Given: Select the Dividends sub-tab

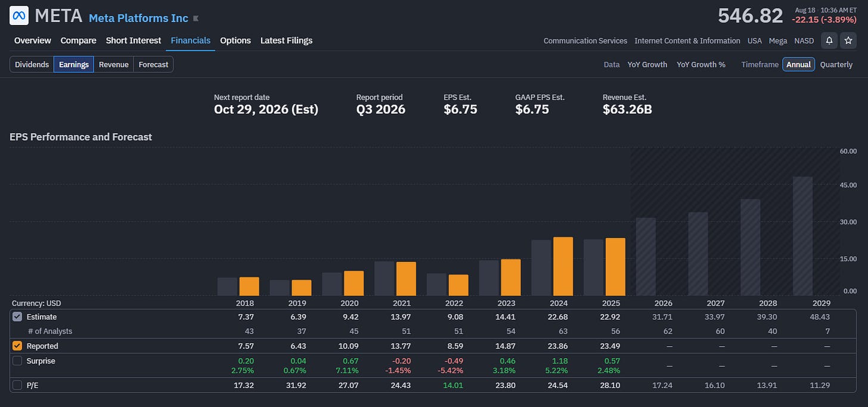Looking at the screenshot, I should click(x=32, y=64).
